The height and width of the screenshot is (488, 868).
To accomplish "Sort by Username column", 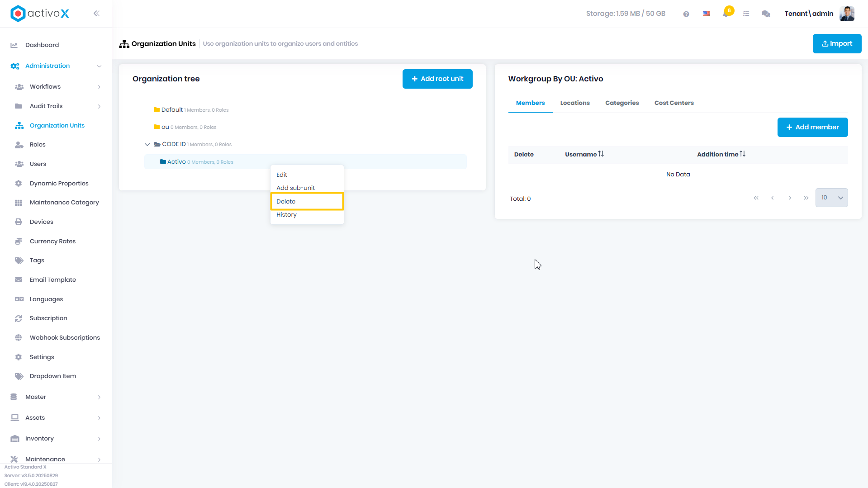I will pyautogui.click(x=584, y=155).
